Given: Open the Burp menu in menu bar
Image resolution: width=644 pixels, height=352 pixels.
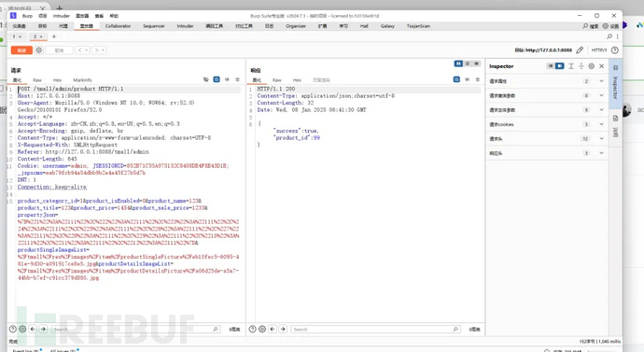Looking at the screenshot, I should click(27, 16).
